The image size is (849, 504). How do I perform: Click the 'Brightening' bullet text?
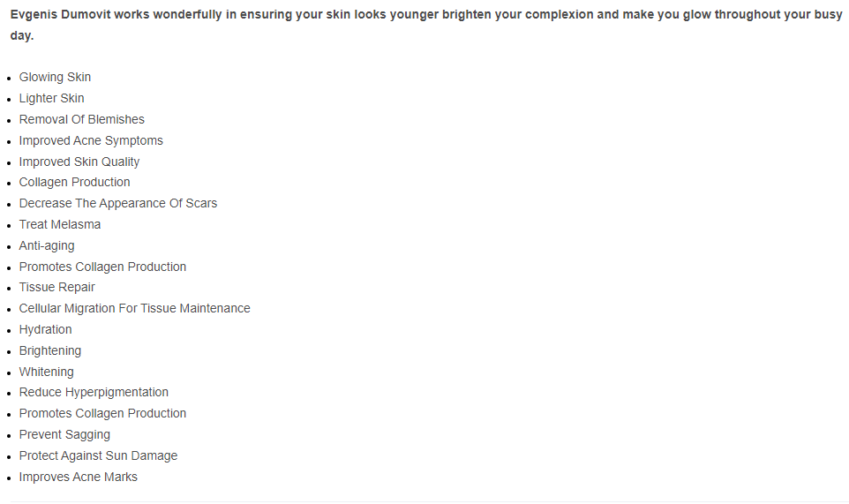49,350
